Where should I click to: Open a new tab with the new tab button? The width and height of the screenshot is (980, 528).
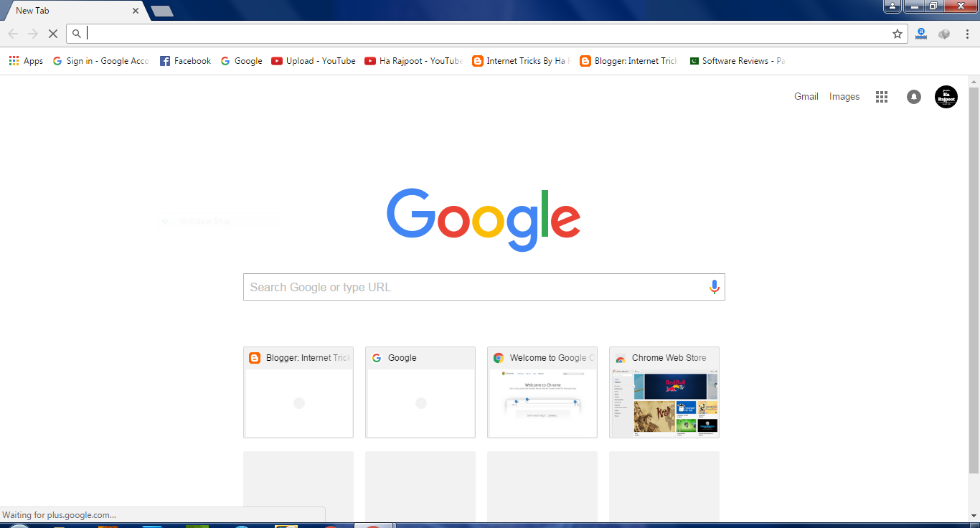click(162, 11)
